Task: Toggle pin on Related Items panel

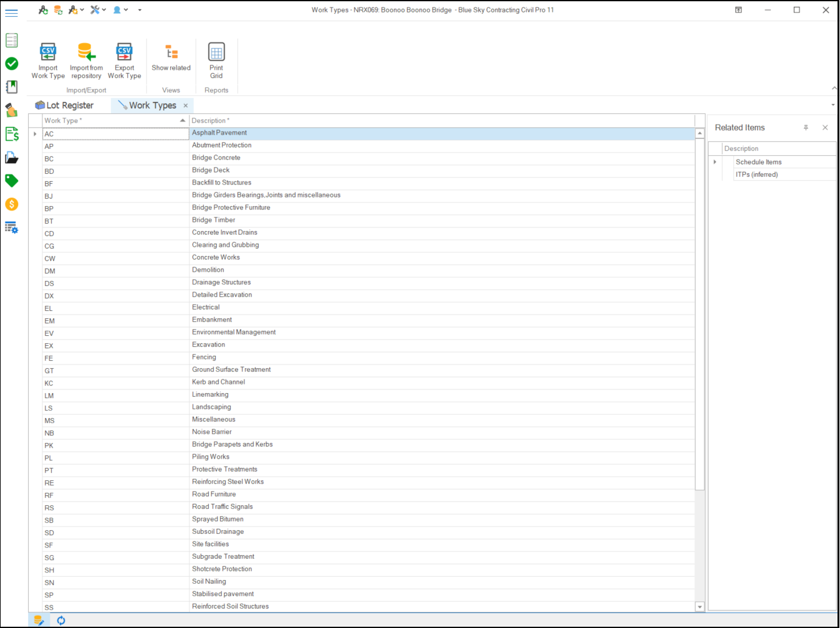Action: [x=806, y=128]
